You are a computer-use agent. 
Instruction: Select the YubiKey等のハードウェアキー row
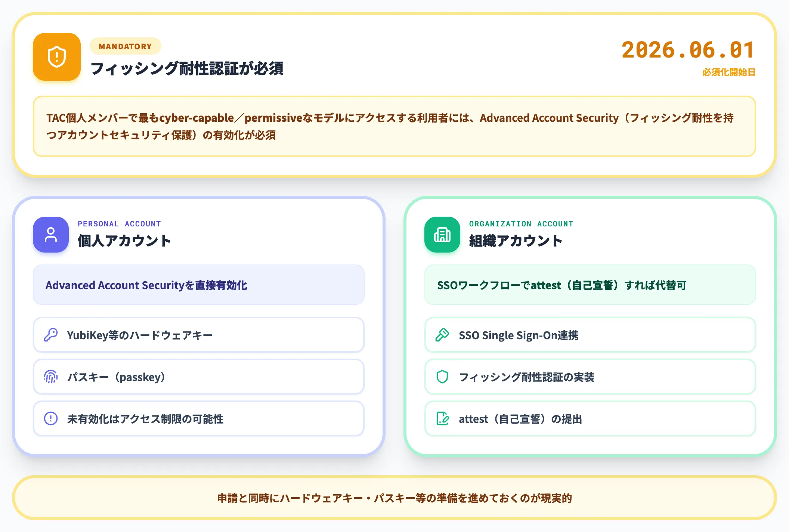tap(199, 335)
